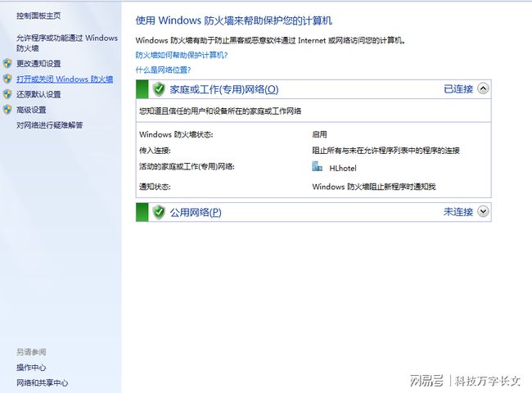Click 对网络进行疑难解答 link
The width and height of the screenshot is (532, 393).
(x=50, y=125)
